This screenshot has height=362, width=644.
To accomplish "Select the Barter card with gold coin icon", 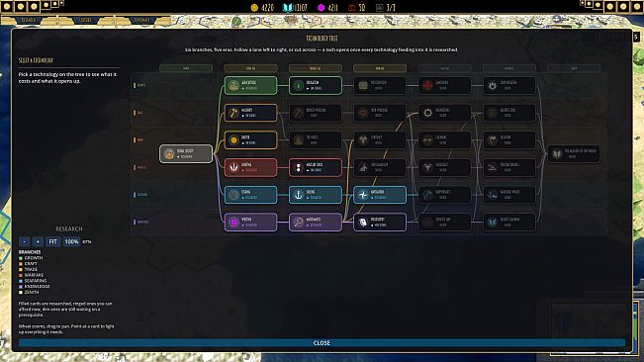I will click(250, 140).
